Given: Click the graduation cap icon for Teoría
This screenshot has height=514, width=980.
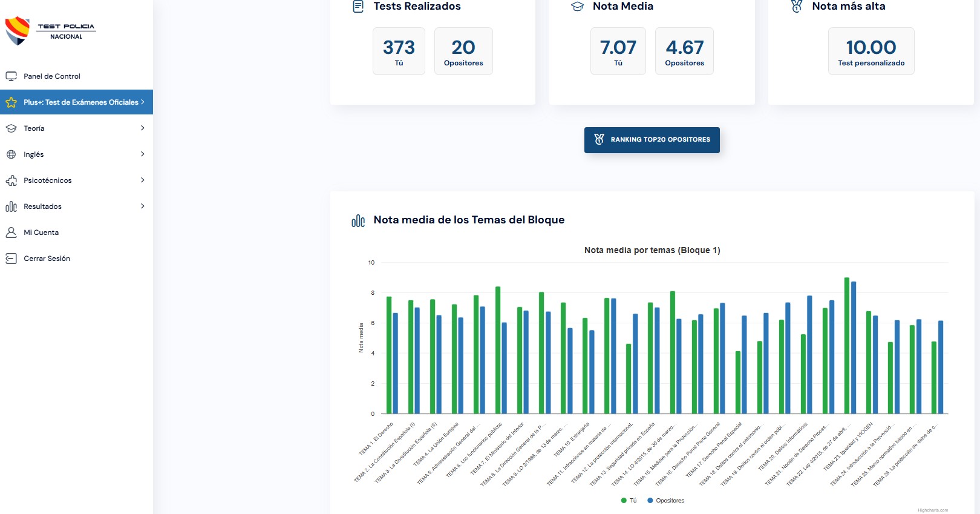Looking at the screenshot, I should (11, 128).
